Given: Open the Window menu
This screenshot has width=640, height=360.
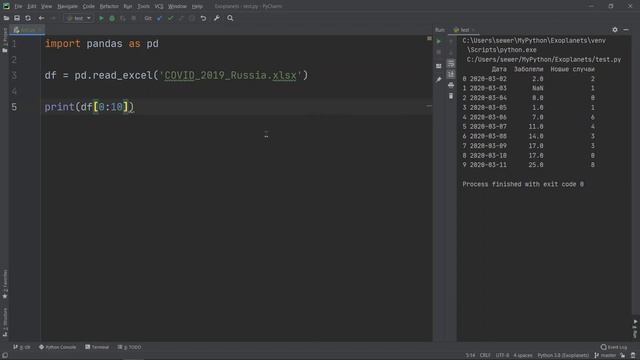Looking at the screenshot, I should point(177,7).
